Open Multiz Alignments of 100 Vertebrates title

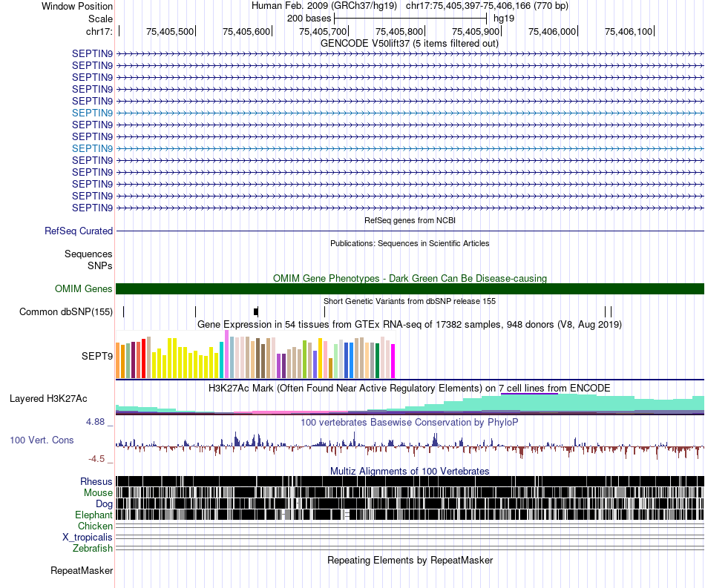tap(410, 471)
